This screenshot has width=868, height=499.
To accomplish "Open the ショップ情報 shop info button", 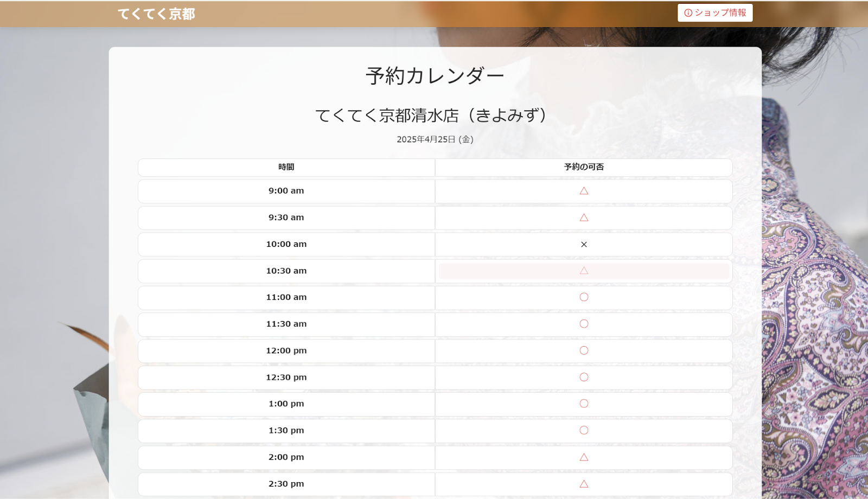I will point(715,13).
